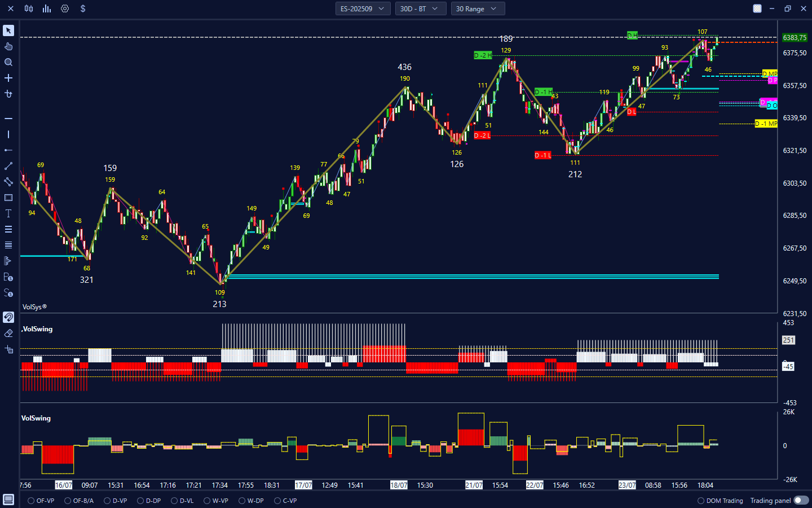
Task: Expand the 30D - BT period dropdown
Action: click(420, 8)
